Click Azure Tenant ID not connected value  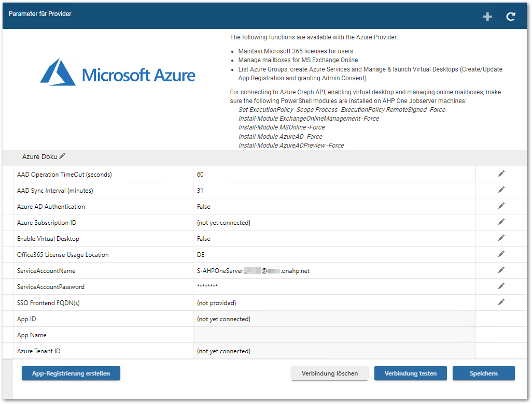click(223, 351)
